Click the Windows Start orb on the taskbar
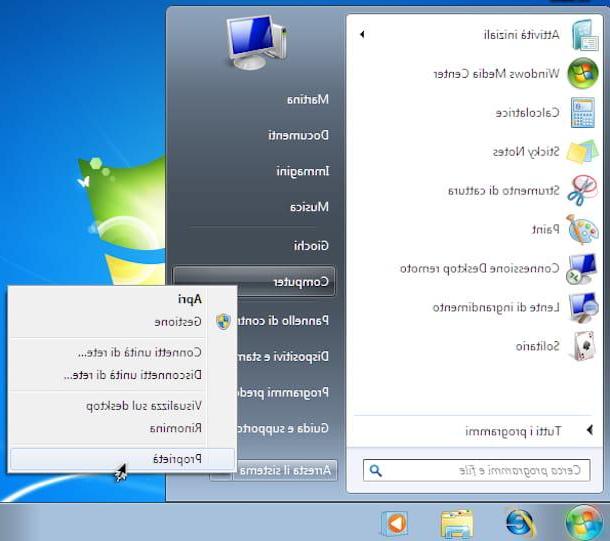Image resolution: width=610 pixels, height=541 pixels. coord(582,522)
